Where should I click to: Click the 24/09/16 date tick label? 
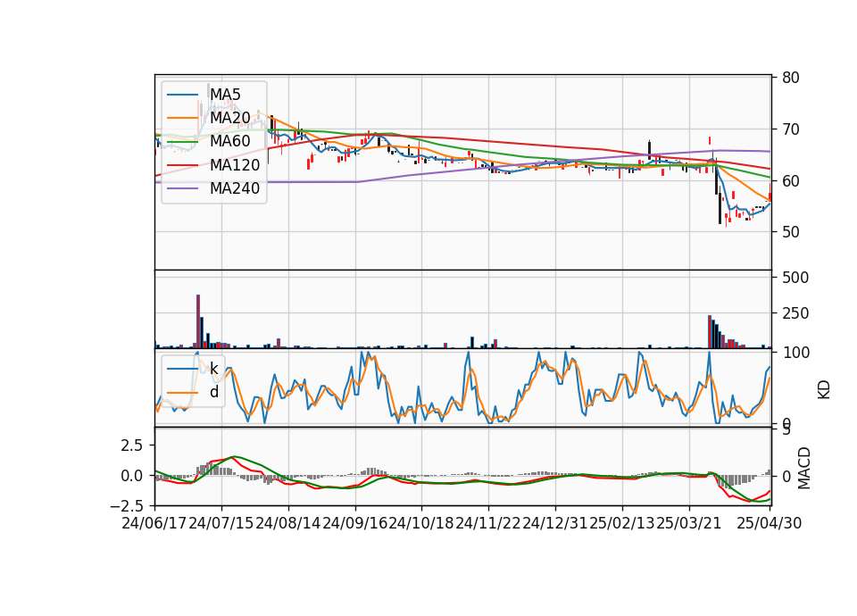point(354,523)
